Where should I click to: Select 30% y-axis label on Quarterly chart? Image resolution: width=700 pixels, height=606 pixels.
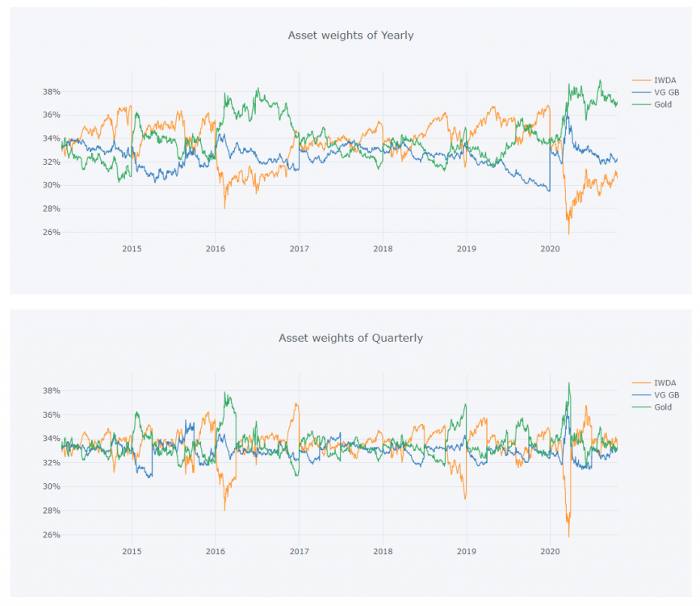click(51, 487)
